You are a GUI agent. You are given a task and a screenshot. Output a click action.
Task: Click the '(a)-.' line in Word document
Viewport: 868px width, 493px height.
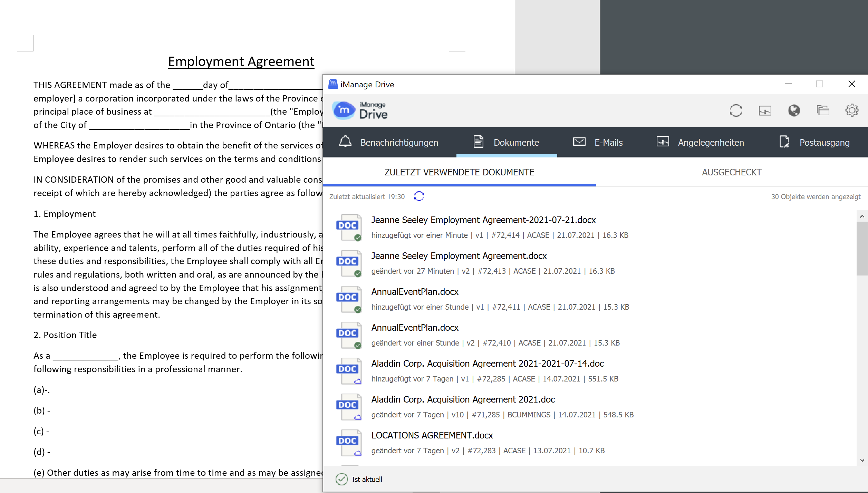(x=42, y=390)
